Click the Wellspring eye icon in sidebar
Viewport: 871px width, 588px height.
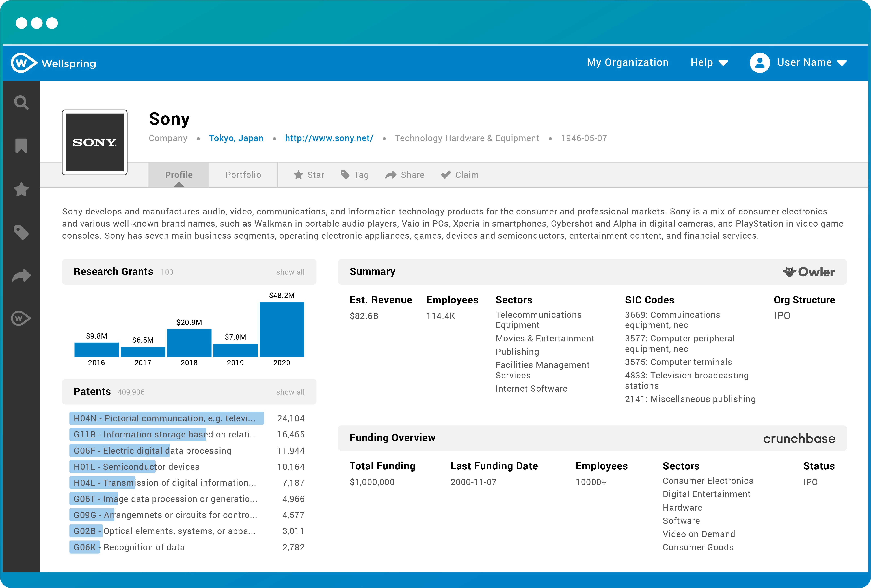point(21,318)
